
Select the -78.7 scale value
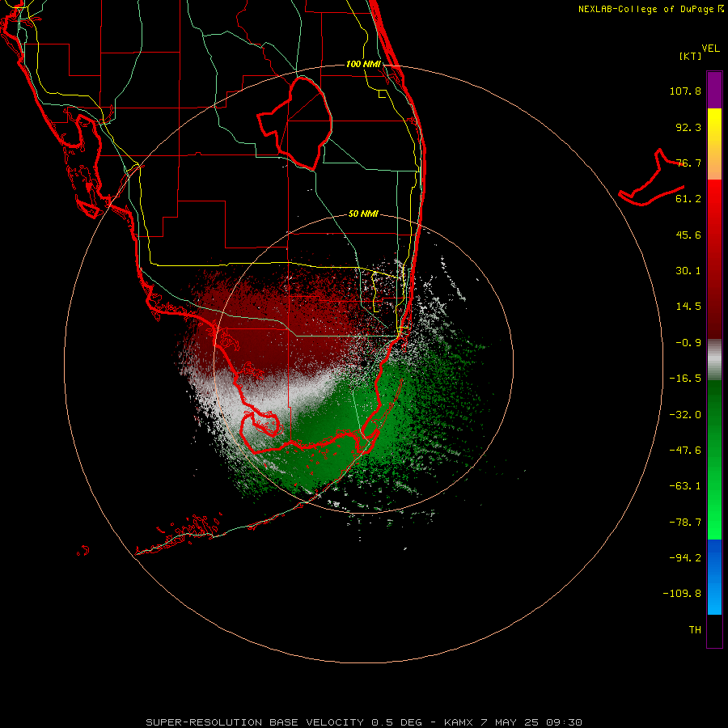[x=685, y=523]
